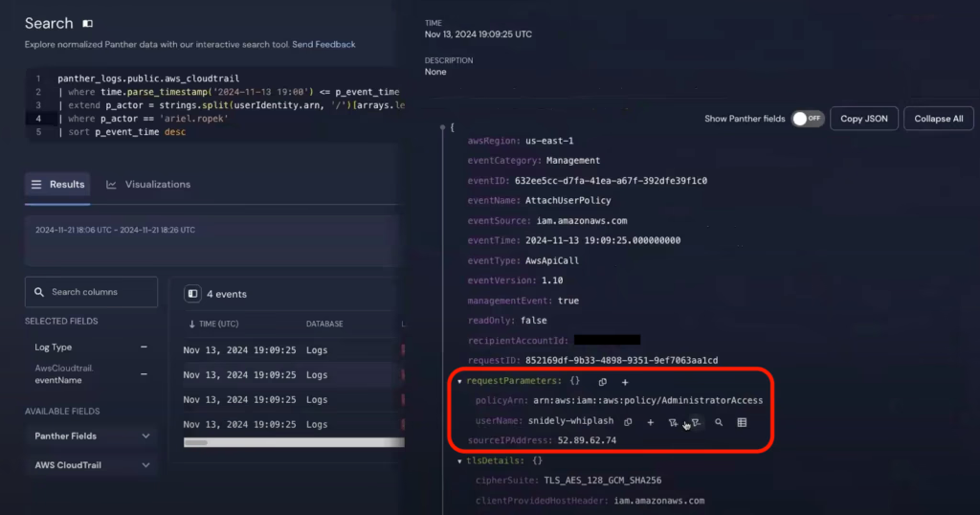Collapse the requestParameters node
Image resolution: width=980 pixels, height=515 pixels.
coord(459,381)
